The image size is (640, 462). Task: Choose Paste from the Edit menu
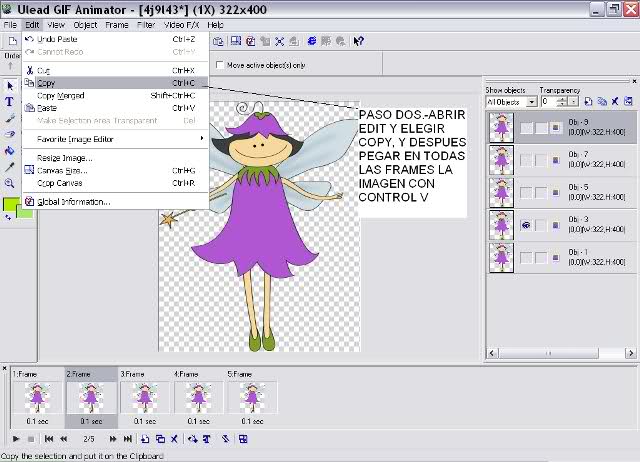tap(115, 108)
